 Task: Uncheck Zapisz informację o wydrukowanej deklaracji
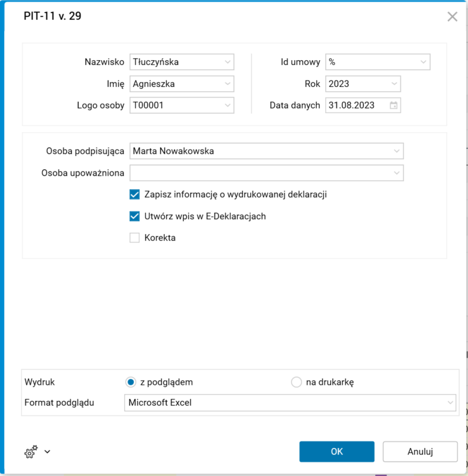click(x=135, y=194)
